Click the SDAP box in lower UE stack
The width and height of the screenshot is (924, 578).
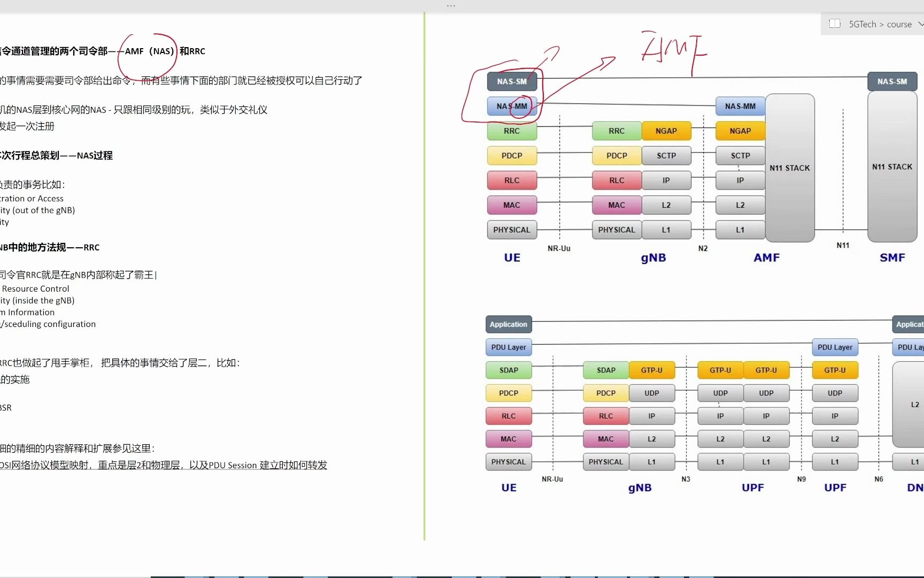(x=509, y=370)
